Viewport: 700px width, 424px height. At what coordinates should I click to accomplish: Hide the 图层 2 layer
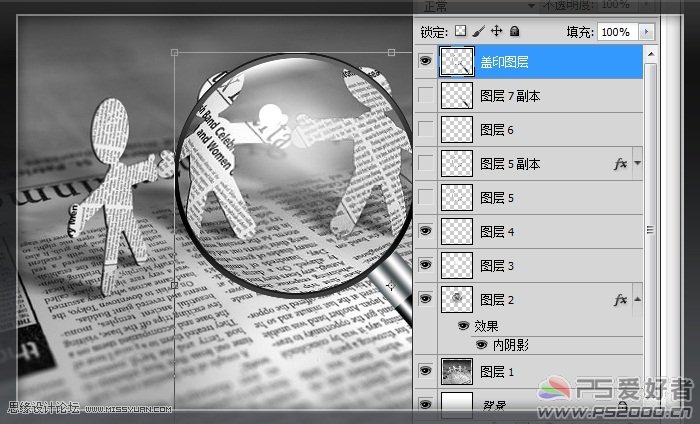[425, 299]
